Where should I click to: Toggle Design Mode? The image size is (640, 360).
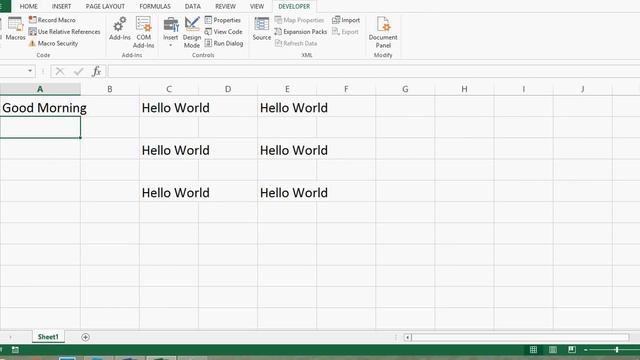[192, 32]
